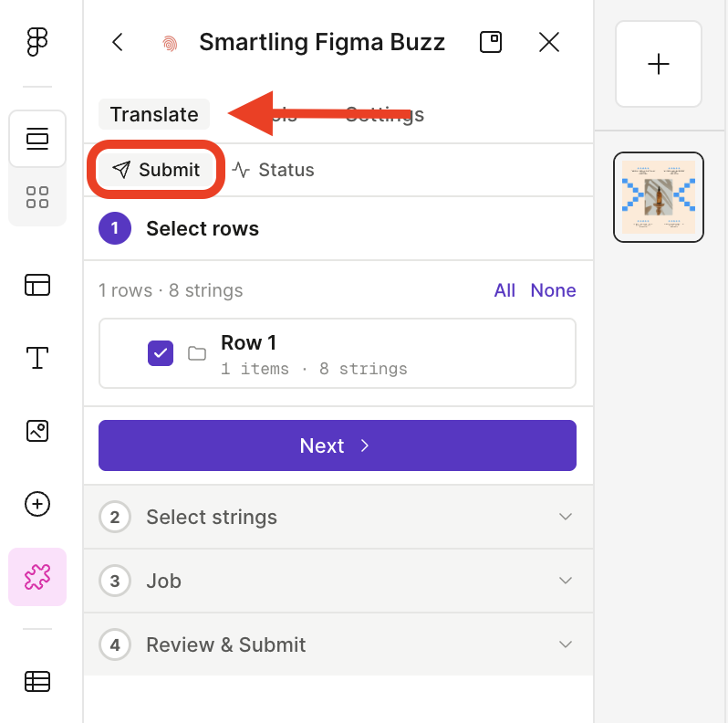Image resolution: width=728 pixels, height=723 pixels.
Task: Click the Select rows step header
Action: point(338,228)
